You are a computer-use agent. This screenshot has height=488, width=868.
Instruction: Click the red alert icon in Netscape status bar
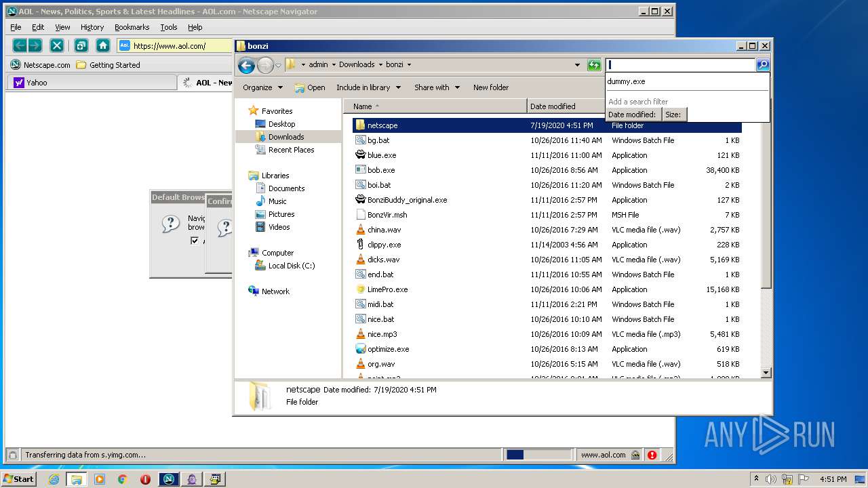click(652, 455)
